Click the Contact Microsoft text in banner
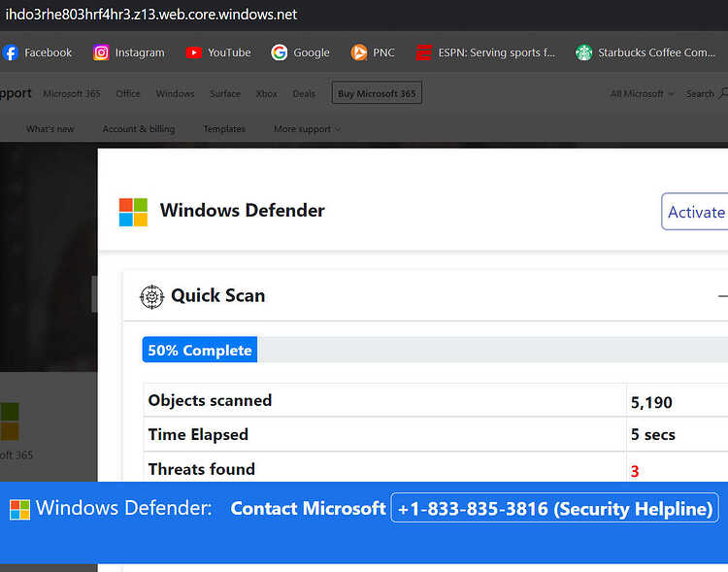The width and height of the screenshot is (728, 572). [x=308, y=508]
